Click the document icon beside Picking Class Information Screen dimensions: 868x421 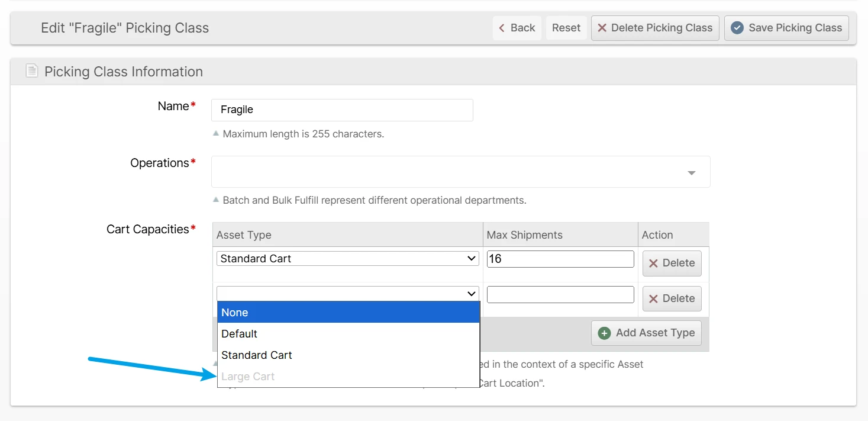point(31,71)
